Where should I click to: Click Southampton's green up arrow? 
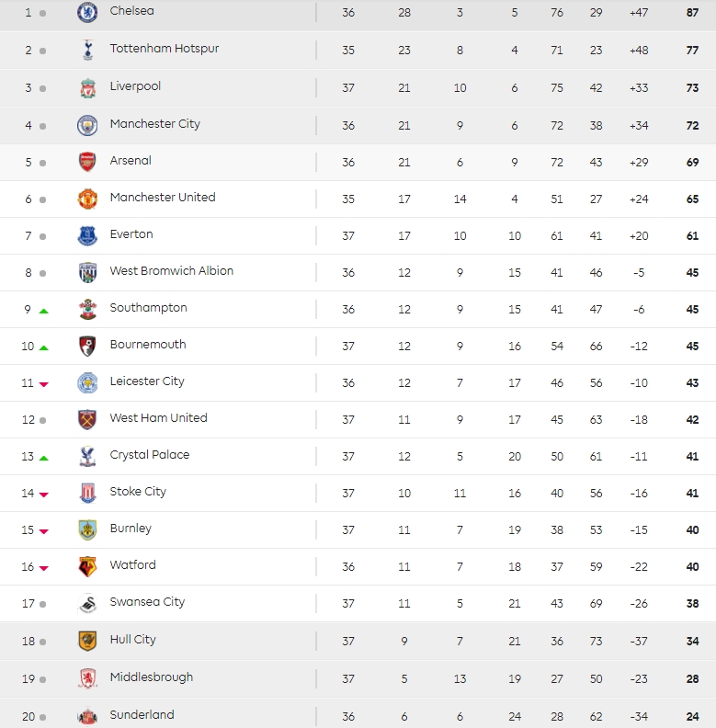[x=43, y=311]
